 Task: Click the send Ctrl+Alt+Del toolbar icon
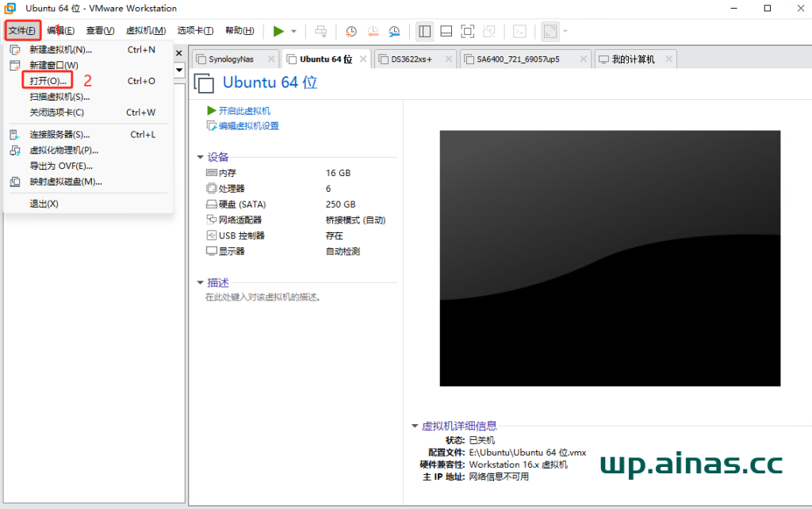(321, 31)
